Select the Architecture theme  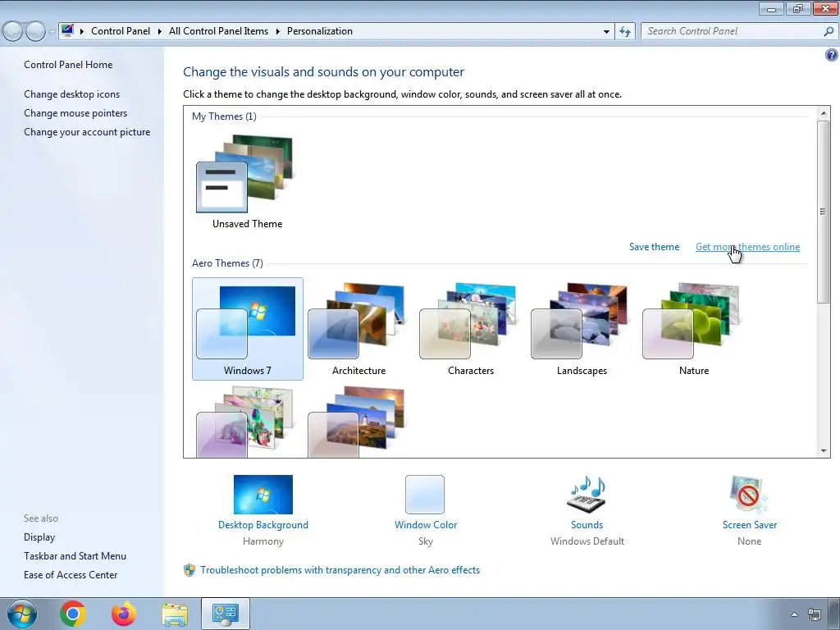[x=359, y=329]
